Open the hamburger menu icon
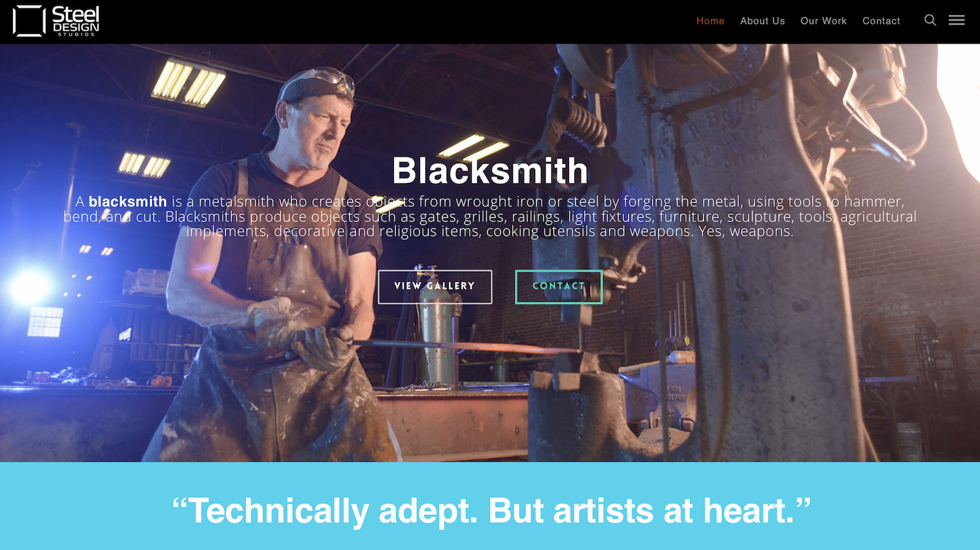Image resolution: width=980 pixels, height=550 pixels. coord(956,20)
